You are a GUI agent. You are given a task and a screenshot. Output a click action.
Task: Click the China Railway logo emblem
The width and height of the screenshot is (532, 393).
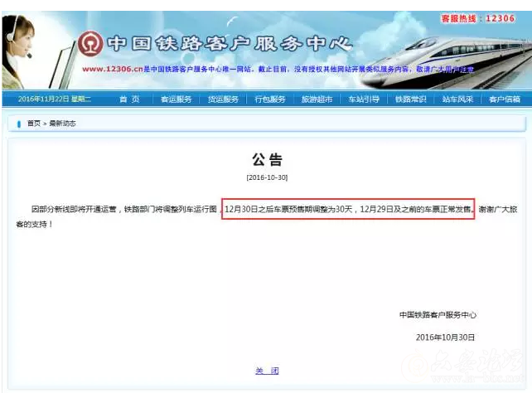coord(92,43)
